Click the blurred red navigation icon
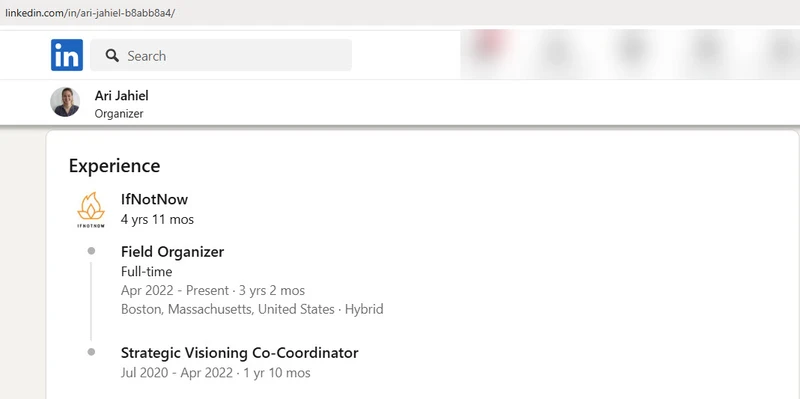Image resolution: width=800 pixels, height=399 pixels. click(490, 45)
